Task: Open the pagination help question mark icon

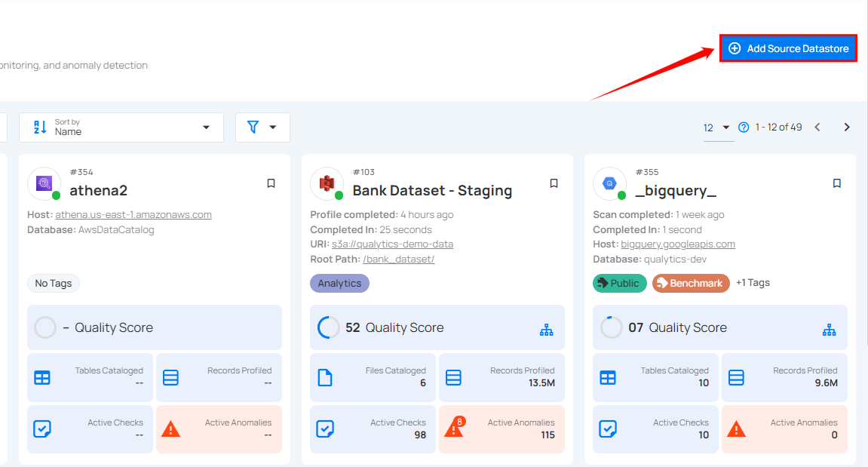Action: 743,127
